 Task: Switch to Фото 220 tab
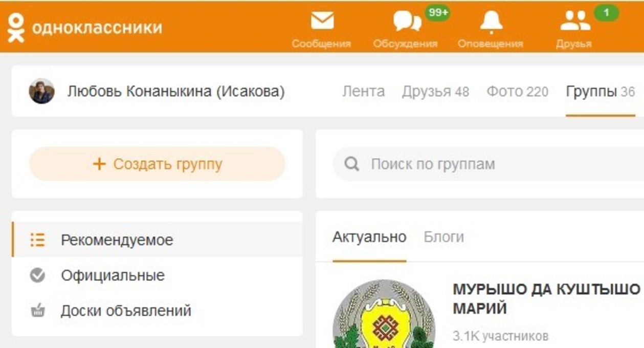coord(517,92)
